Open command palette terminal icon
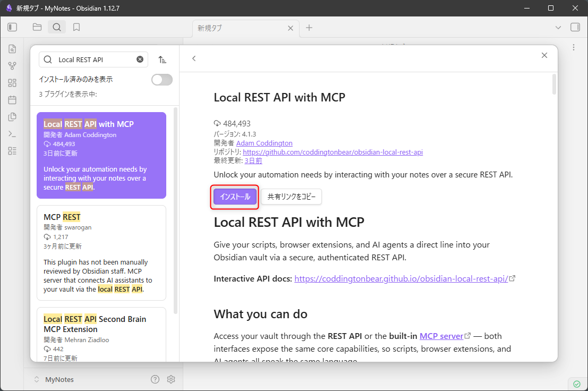 (12, 134)
